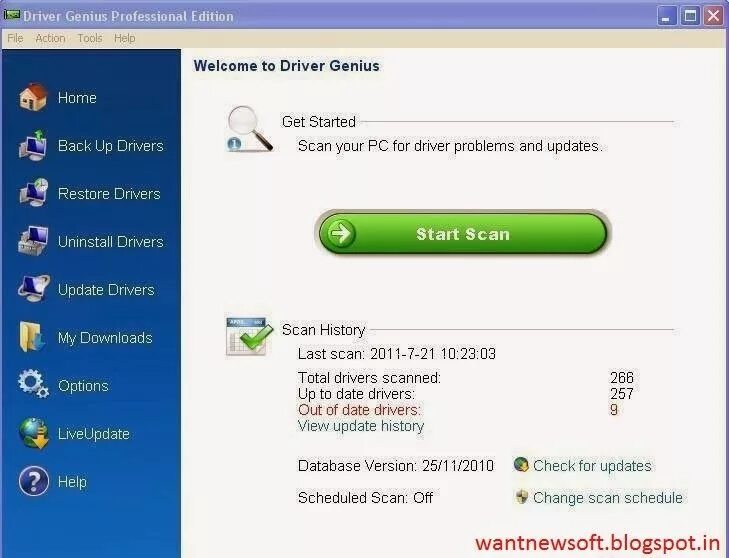Click the total drivers scanned value 266
Image resolution: width=729 pixels, height=558 pixels.
pyautogui.click(x=622, y=377)
